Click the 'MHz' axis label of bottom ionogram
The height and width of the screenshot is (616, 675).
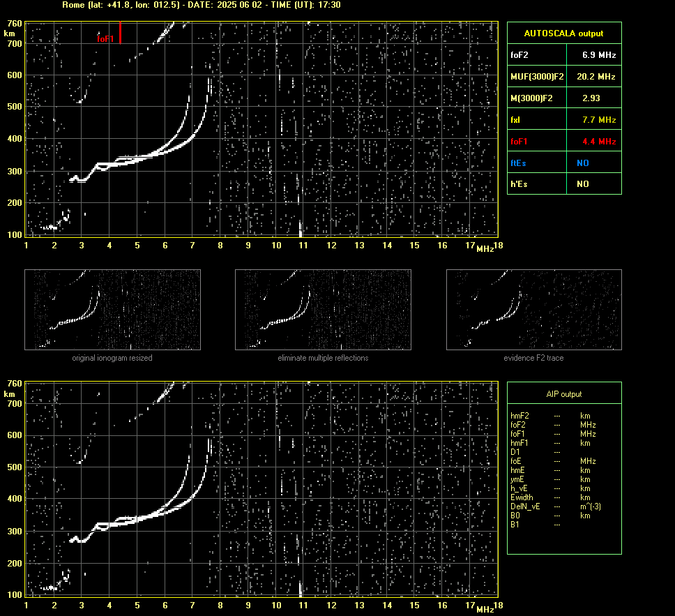coord(485,609)
